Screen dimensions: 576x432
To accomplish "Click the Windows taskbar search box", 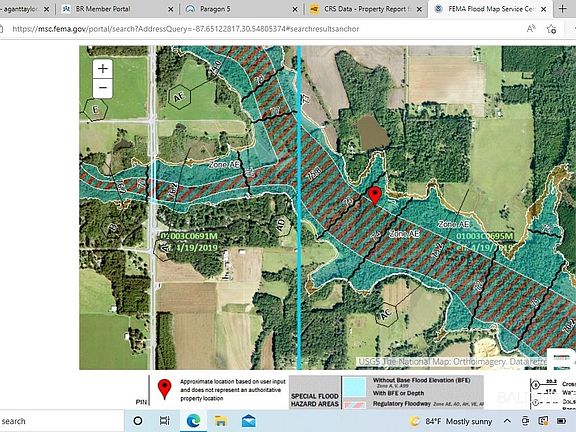I will coord(62,421).
